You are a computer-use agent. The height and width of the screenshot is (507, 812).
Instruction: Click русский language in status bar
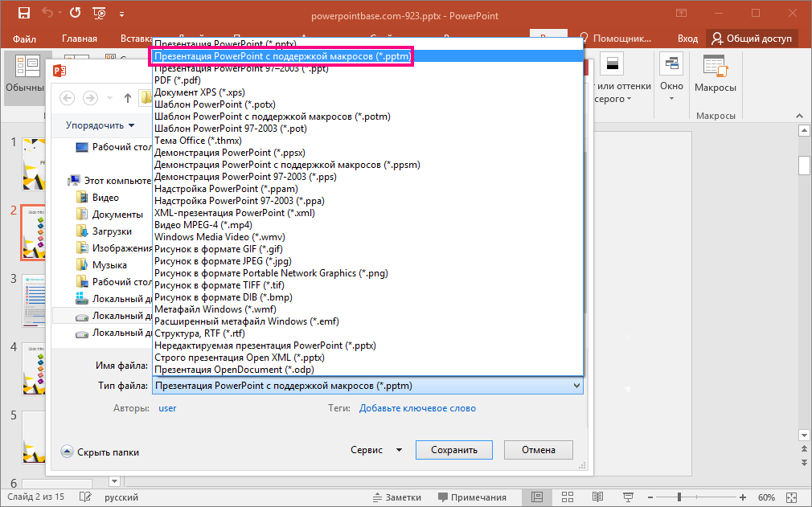[x=121, y=497]
